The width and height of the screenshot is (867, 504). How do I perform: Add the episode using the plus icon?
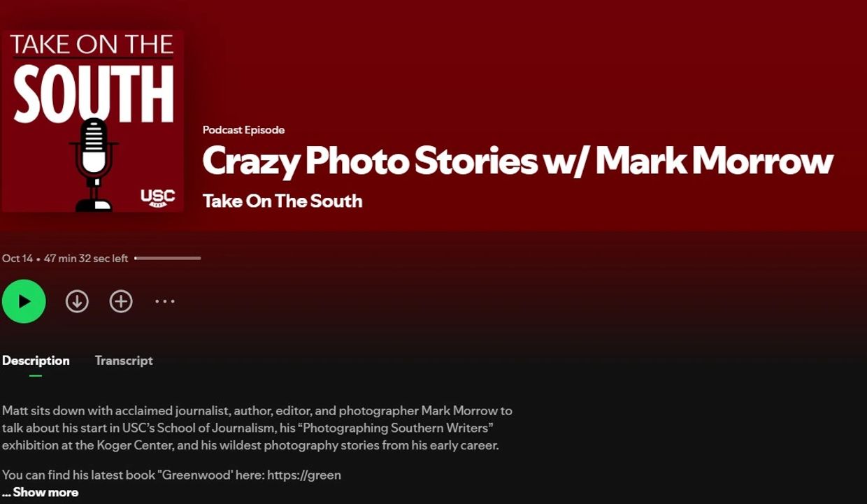(x=121, y=301)
